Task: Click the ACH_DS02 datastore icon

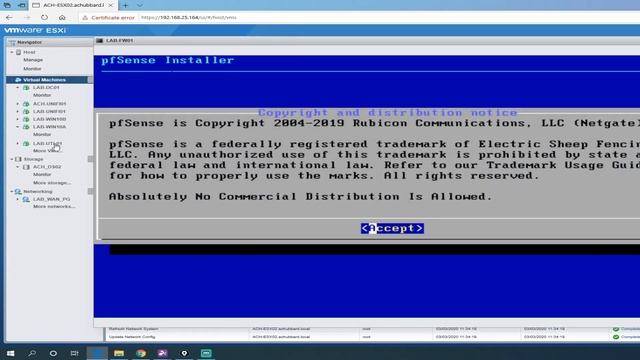Action: [x=26, y=167]
